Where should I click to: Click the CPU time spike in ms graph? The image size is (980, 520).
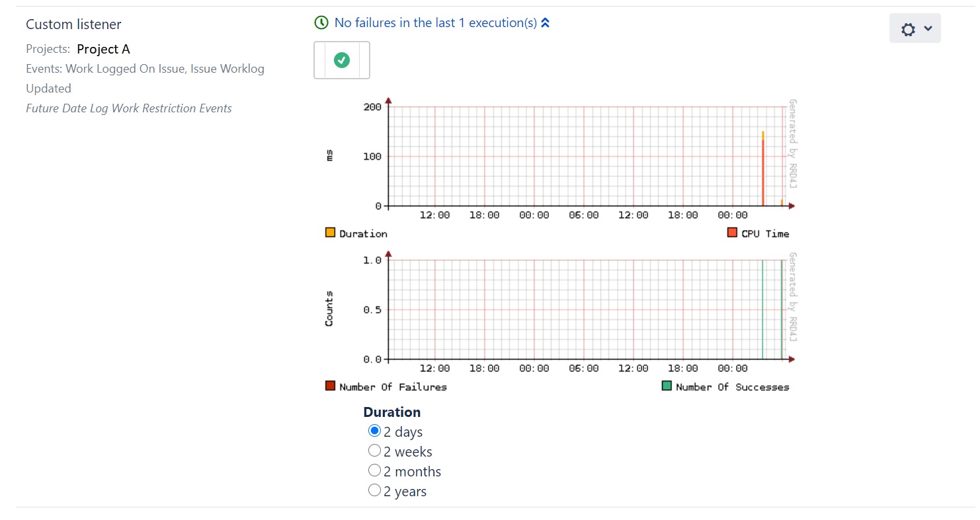[762, 172]
